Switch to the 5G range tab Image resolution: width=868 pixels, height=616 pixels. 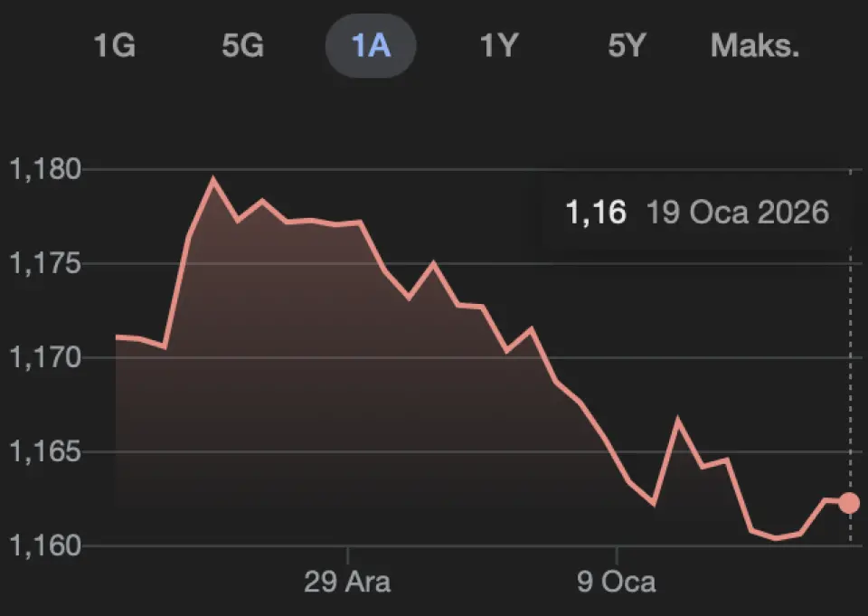[x=242, y=45]
